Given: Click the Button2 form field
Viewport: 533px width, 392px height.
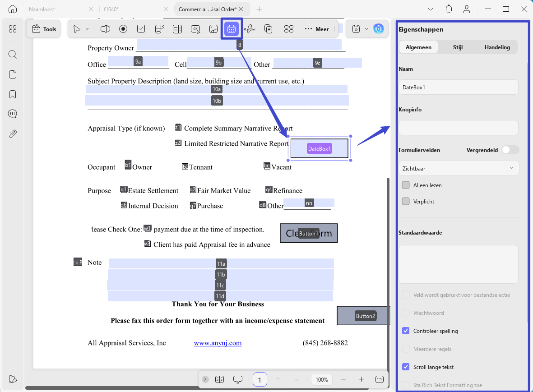Looking at the screenshot, I should 363,316.
